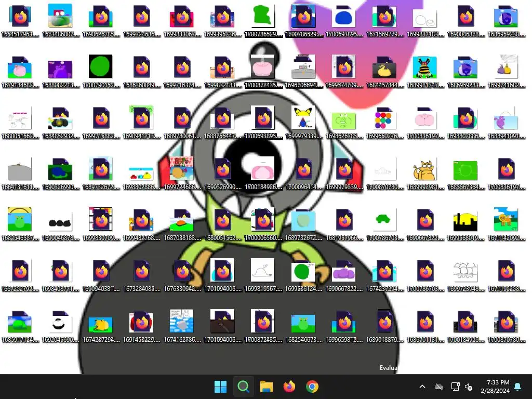
Task: Select Firefox file 1699482768
Action: (141, 224)
